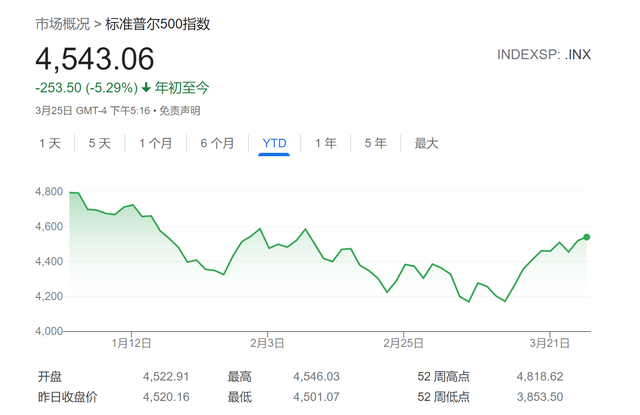Choose the 1个月 chart range
Image resolution: width=640 pixels, height=415 pixels.
155,143
